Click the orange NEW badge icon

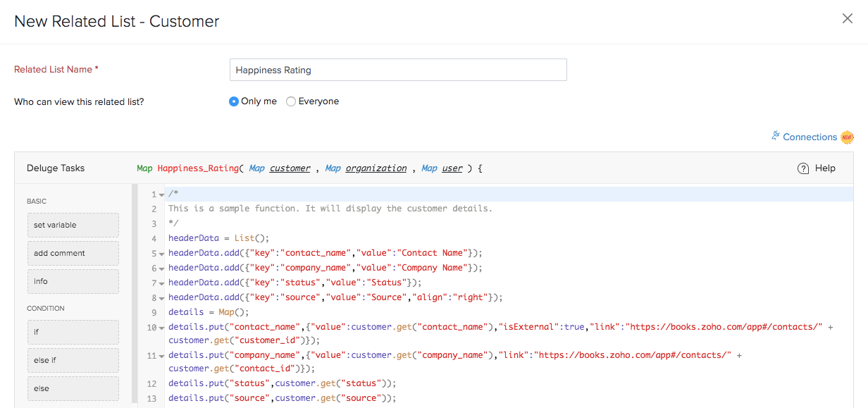coord(847,137)
